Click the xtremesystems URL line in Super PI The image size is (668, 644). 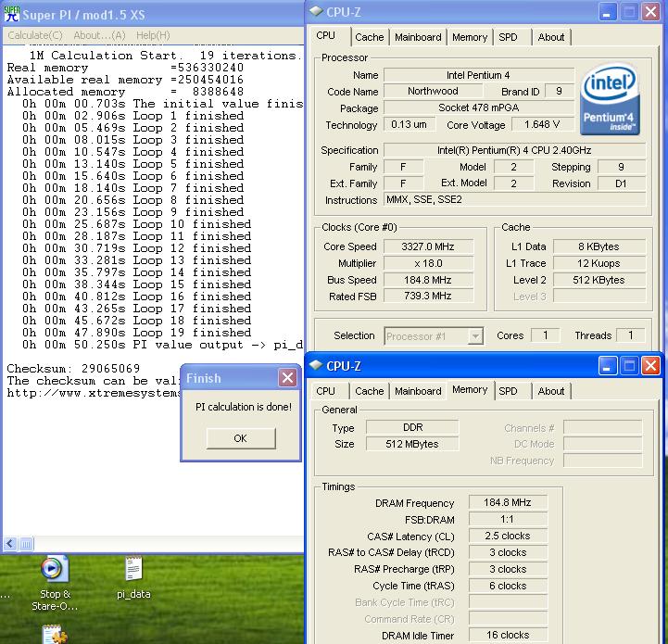click(94, 393)
